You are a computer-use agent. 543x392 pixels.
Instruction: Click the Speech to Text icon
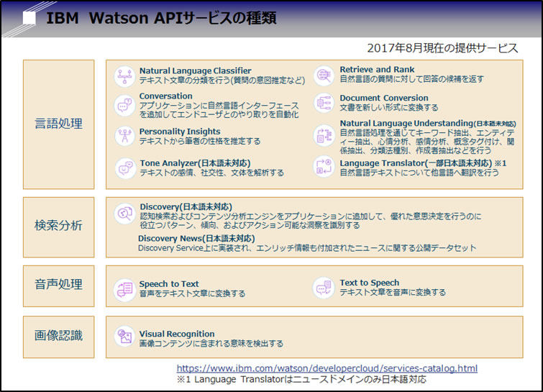point(125,289)
